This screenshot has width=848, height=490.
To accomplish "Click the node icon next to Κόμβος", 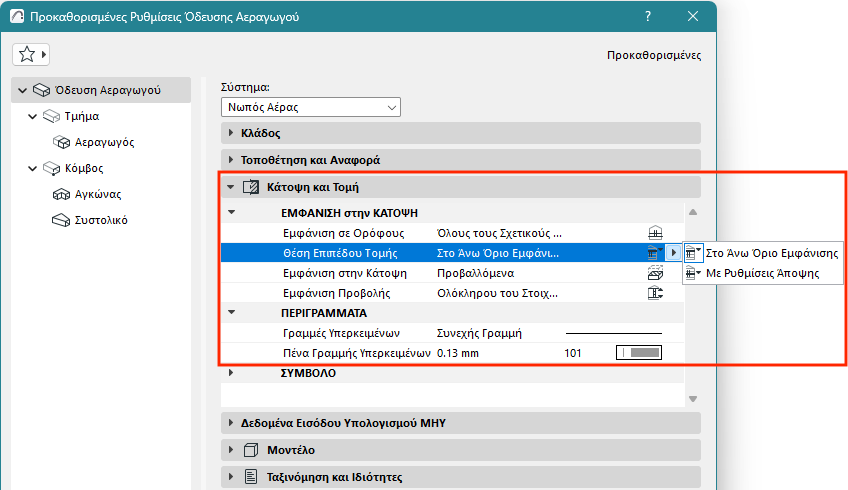I will tap(51, 168).
